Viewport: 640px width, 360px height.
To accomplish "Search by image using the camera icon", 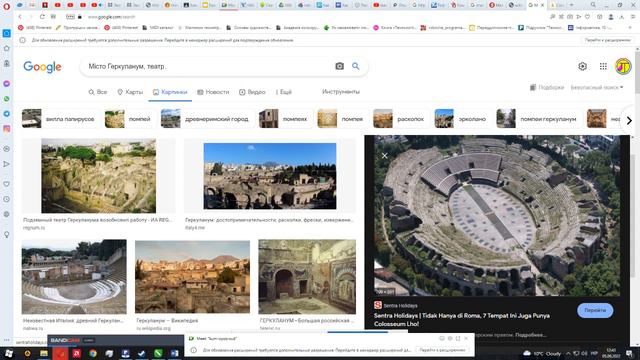I will (x=339, y=66).
